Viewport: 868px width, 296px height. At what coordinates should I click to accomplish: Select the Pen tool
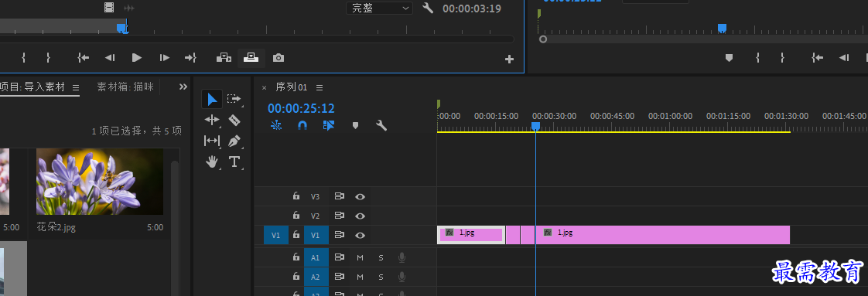(x=234, y=141)
